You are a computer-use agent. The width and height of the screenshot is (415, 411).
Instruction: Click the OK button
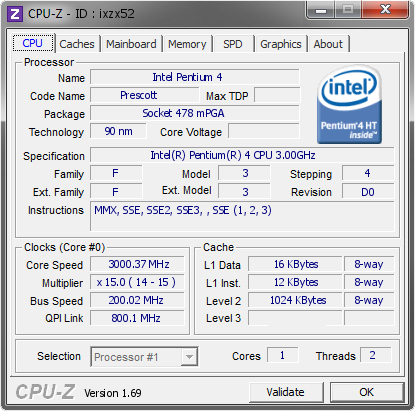(x=367, y=392)
